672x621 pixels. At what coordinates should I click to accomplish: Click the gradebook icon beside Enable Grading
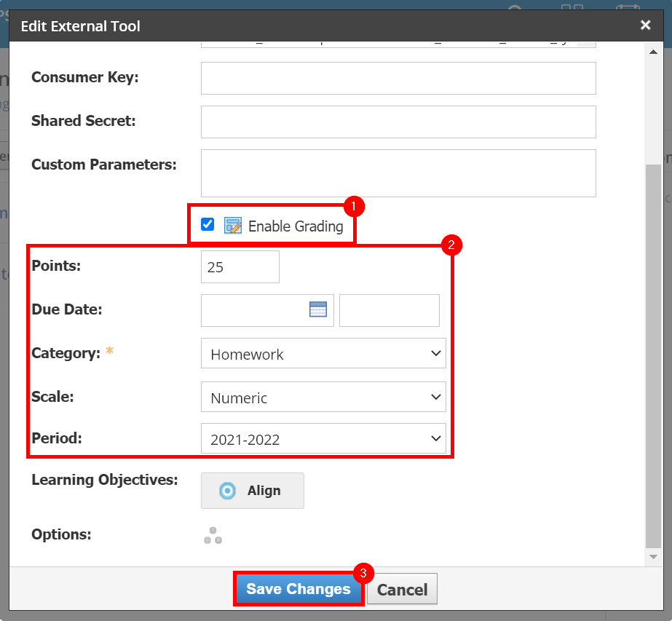point(233,226)
